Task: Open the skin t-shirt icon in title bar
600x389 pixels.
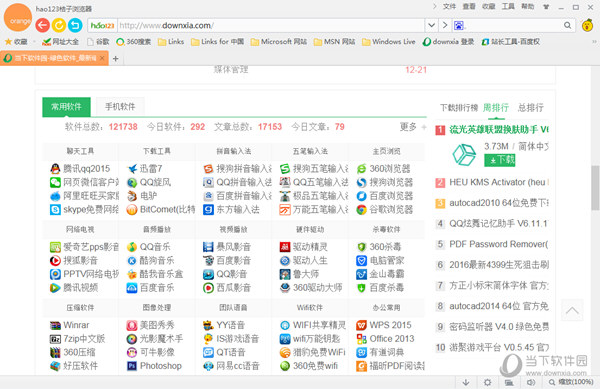Action: tap(546, 7)
